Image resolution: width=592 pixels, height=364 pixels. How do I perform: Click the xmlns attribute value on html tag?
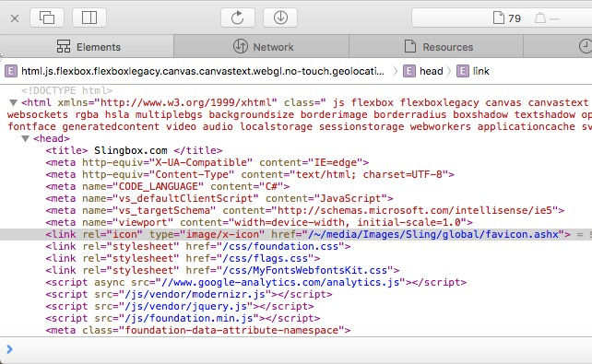185,102
